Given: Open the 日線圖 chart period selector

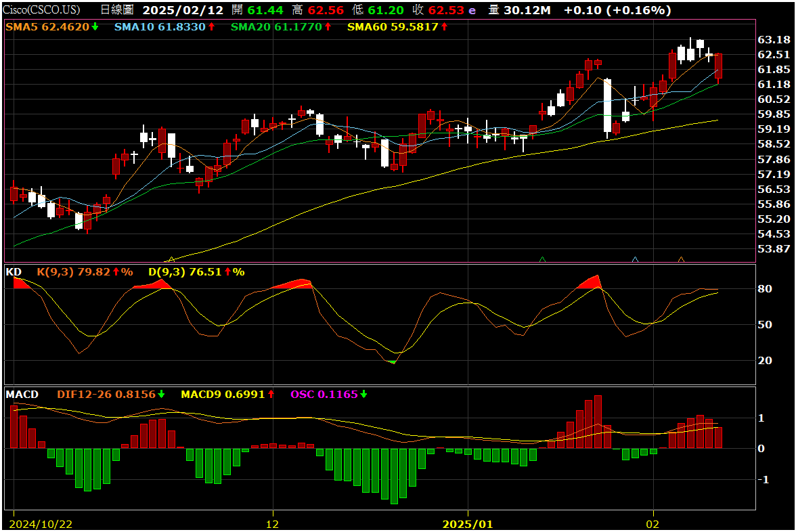Looking at the screenshot, I should click(x=116, y=10).
